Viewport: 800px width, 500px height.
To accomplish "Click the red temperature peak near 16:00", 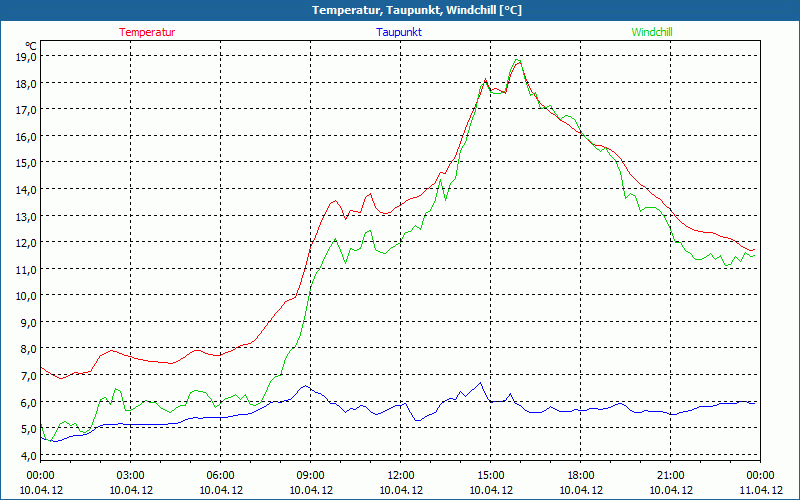I will click(518, 62).
